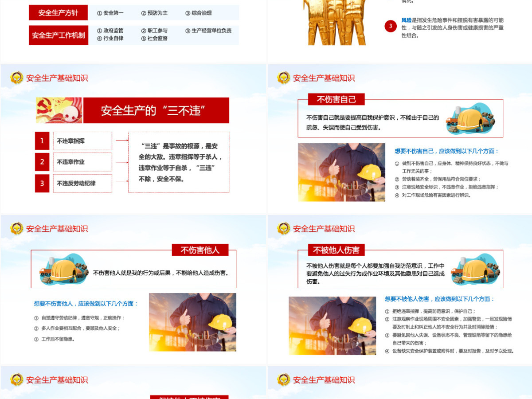Screen dimensions: 532x399
Task: Click the blue heading 想要不被他人伤害，应该做到以下几个方面
Action: [x=439, y=299]
